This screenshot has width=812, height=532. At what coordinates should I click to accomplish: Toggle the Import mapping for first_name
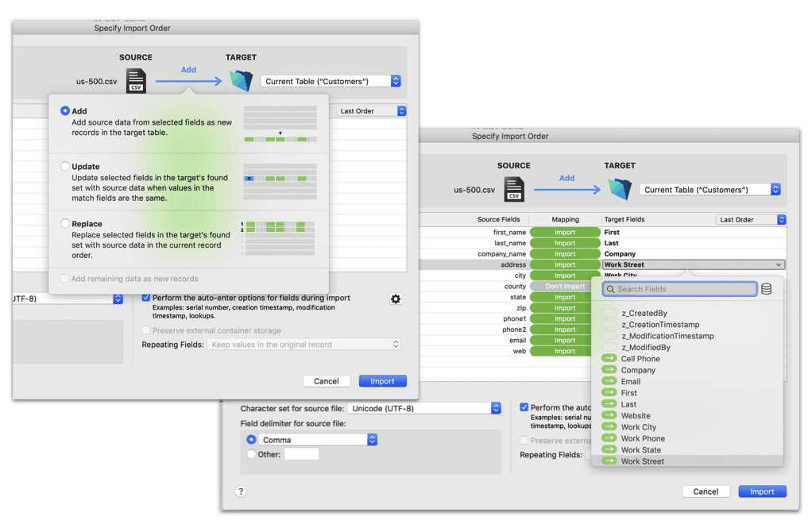(564, 233)
